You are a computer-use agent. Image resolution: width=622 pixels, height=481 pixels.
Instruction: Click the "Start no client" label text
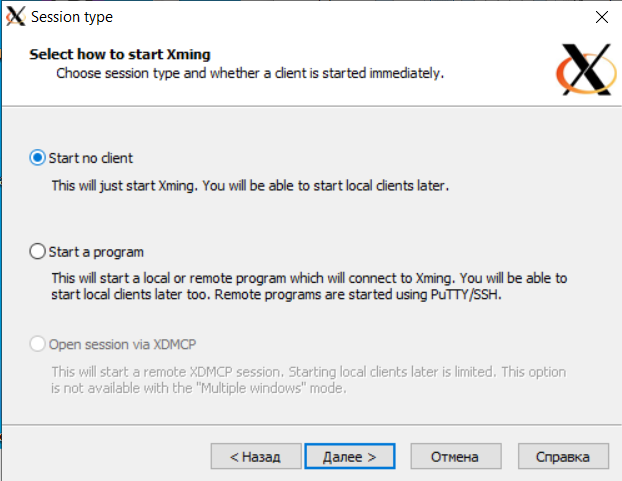(x=91, y=158)
